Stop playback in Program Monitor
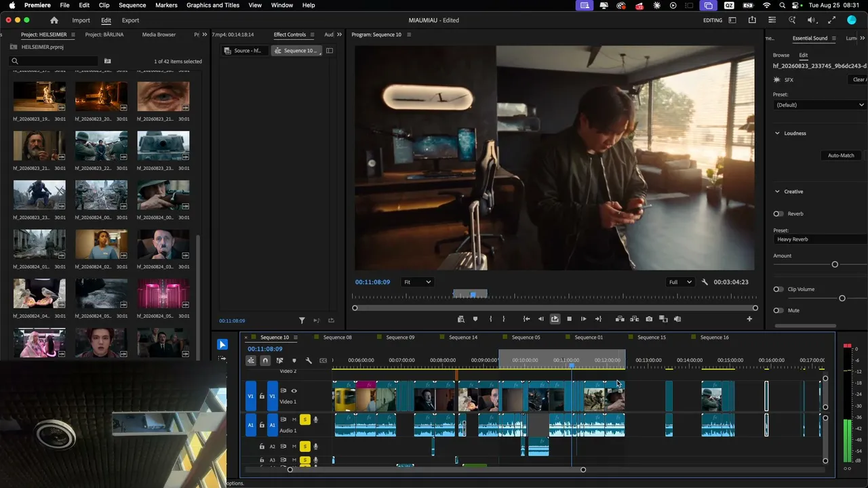 569,319
